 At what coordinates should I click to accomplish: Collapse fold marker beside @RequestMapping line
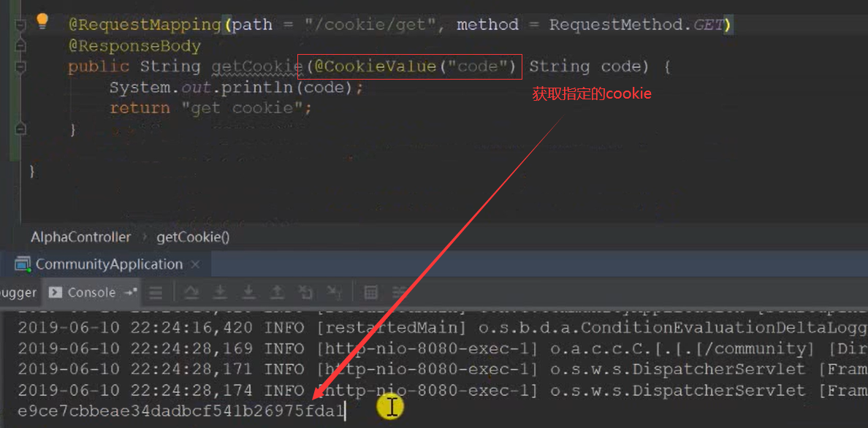coord(20,25)
